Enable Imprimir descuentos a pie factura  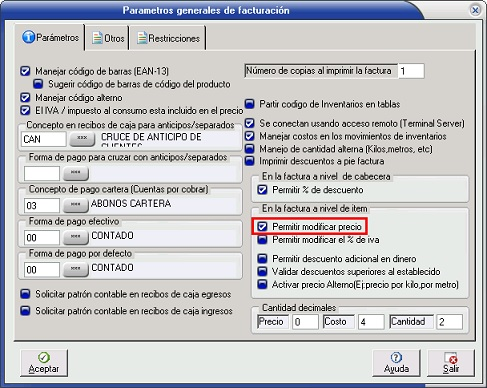[x=250, y=161]
